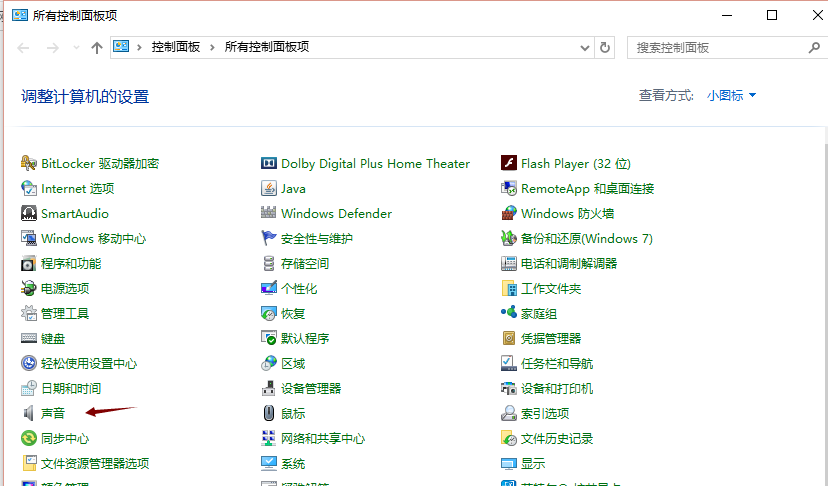Screen dimensions: 828x486
Task: Click the 键盘 keyboard icon
Action: click(29, 338)
